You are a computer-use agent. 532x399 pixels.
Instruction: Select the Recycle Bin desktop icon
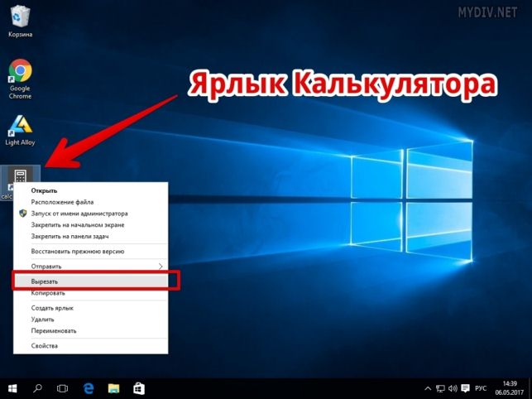21,21
